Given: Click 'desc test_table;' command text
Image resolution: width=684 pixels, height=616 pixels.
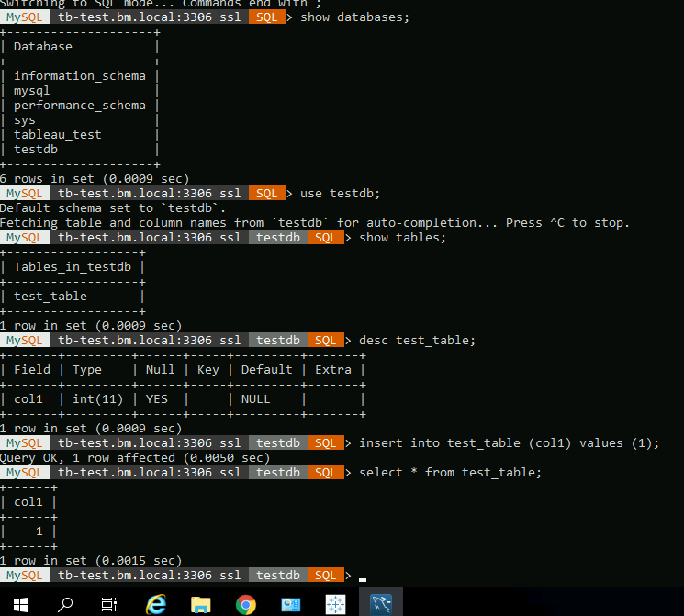Looking at the screenshot, I should [417, 341].
